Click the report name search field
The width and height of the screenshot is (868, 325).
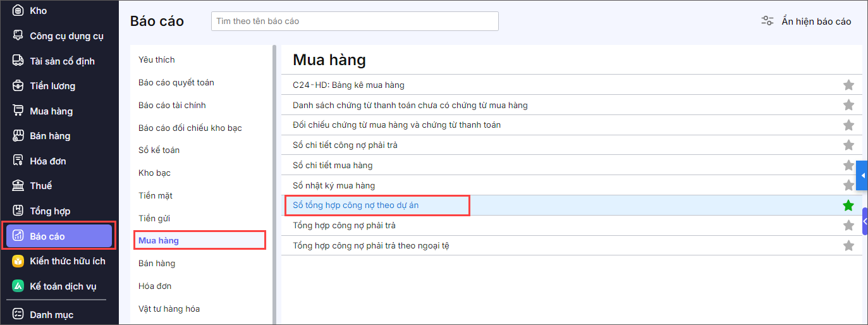355,21
